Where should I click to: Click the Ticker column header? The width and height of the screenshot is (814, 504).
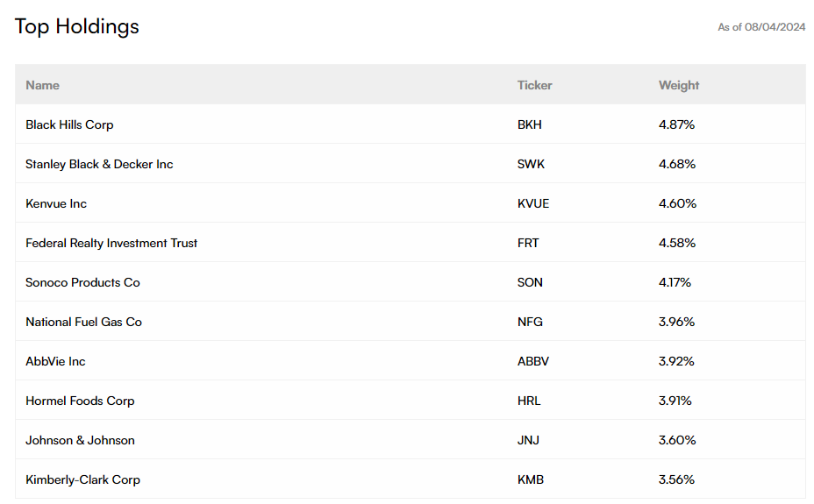pyautogui.click(x=534, y=85)
